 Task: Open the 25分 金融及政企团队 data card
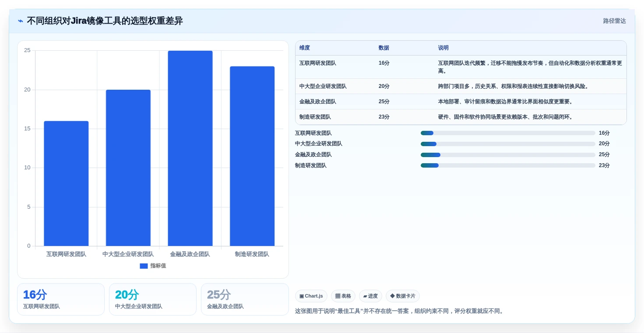[x=245, y=299]
